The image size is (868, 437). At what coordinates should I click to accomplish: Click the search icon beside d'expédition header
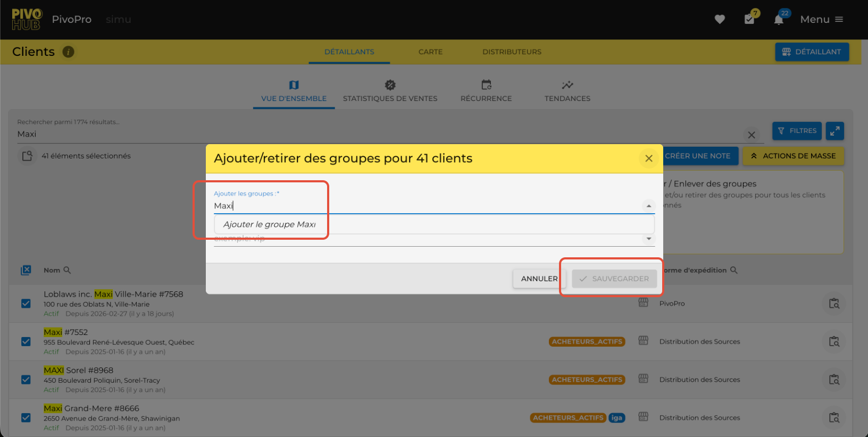[734, 270]
